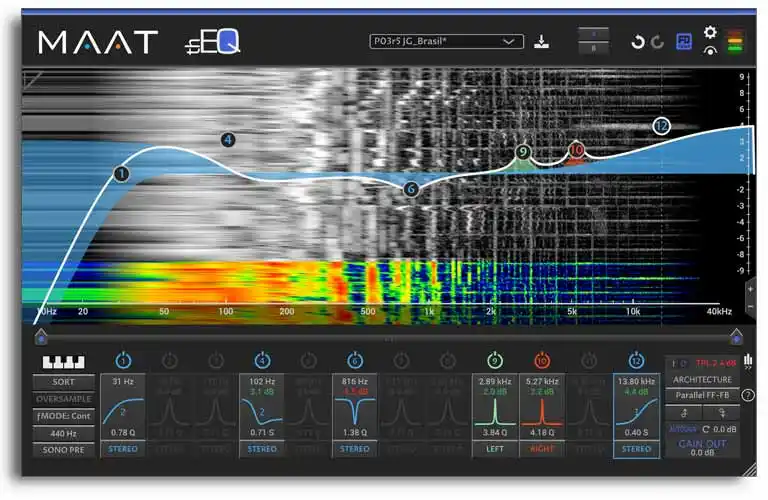Screen dimensions: 768x500
Task: Toggle the band 6 power button
Action: pyautogui.click(x=355, y=360)
